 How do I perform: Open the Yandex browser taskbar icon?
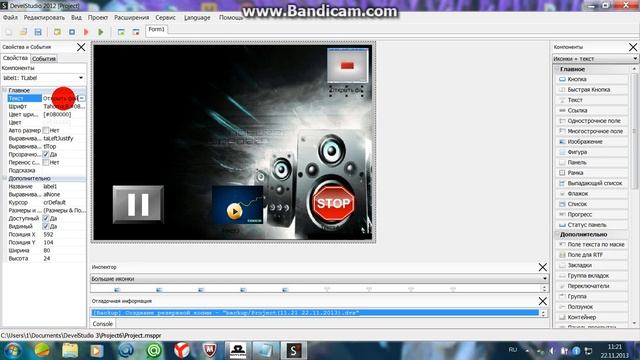pos(182,350)
